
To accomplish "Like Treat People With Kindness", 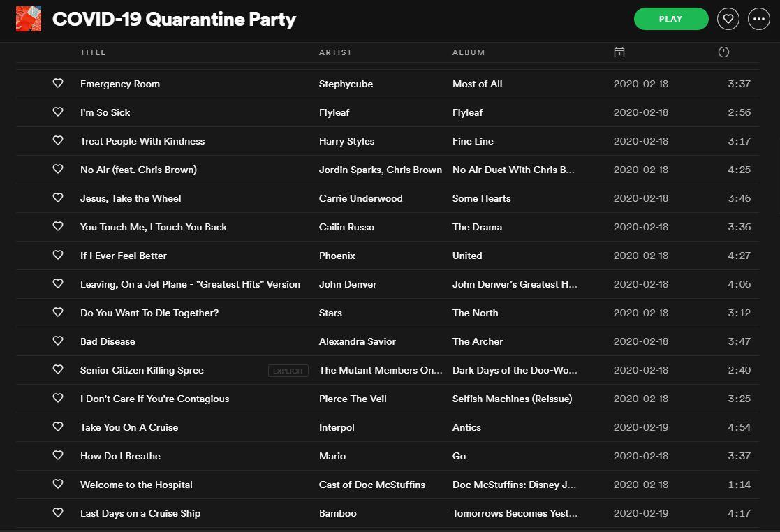I will click(x=58, y=140).
